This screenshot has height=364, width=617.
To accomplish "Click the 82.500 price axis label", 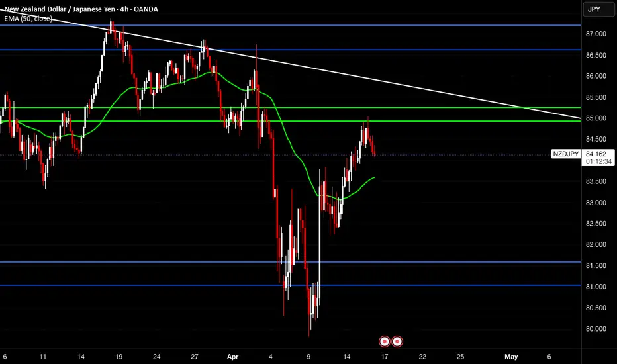I will (596, 224).
